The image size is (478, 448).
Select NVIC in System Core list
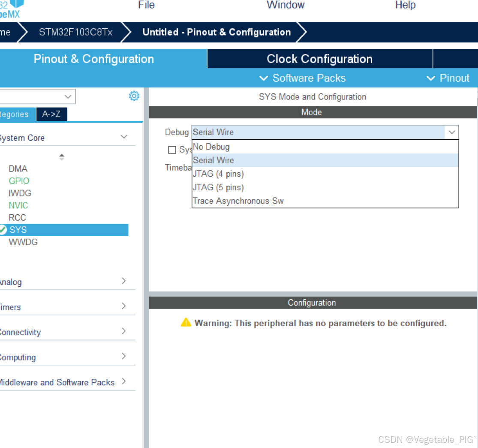[x=18, y=205]
